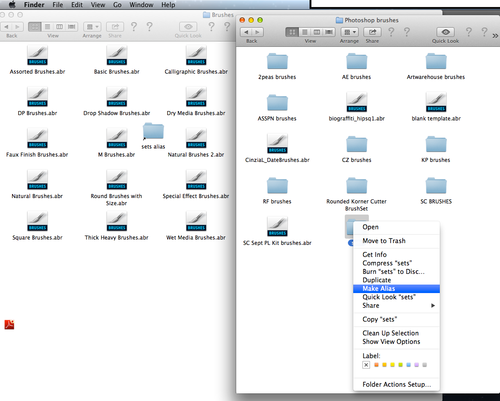Click the red PDF icon on desktop
Image resolution: width=500 pixels, height=401 pixels.
[x=9, y=324]
